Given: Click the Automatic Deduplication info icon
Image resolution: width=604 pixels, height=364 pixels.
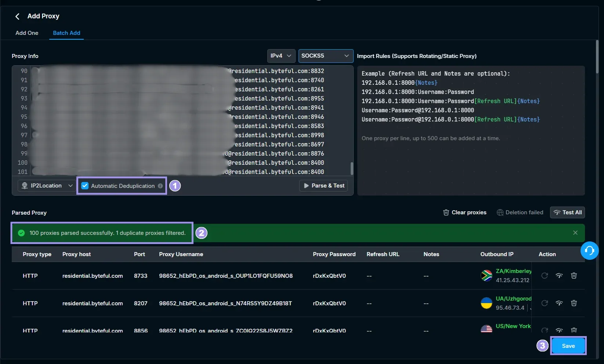Looking at the screenshot, I should (160, 186).
